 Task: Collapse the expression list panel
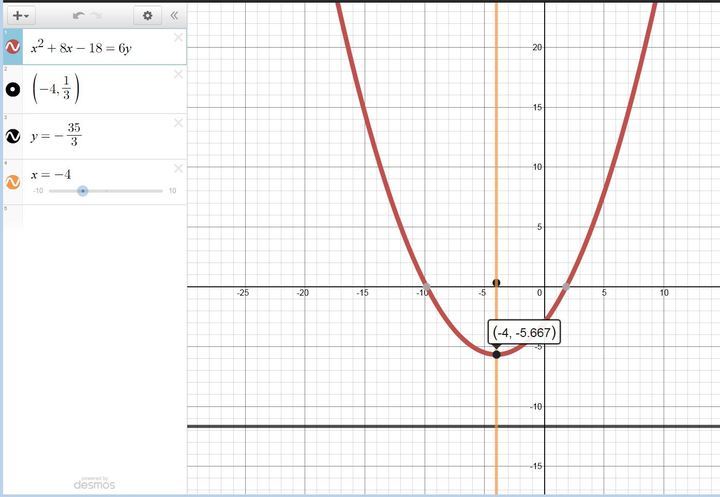[x=174, y=15]
